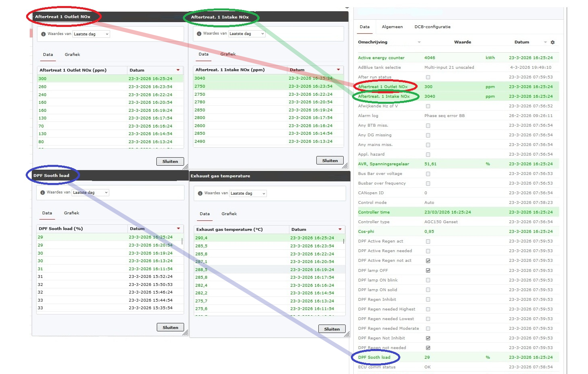Image resolution: width=588 pixels, height=374 pixels.
Task: Click scrollbar in the DPF Sooth load table
Action: (x=182, y=241)
